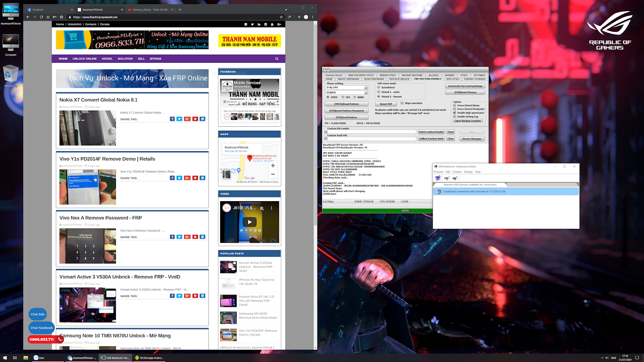Click the Chat Zalo floating button

(38, 314)
